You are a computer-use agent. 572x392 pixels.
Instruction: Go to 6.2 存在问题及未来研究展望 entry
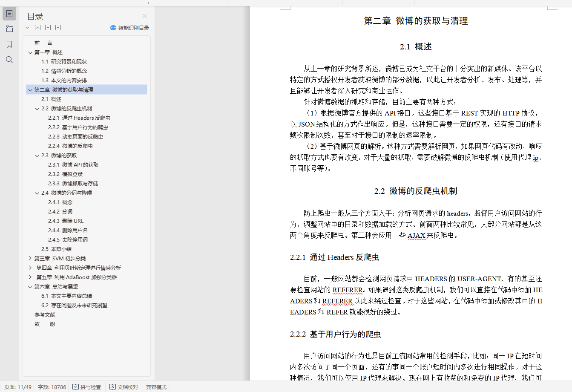74,306
